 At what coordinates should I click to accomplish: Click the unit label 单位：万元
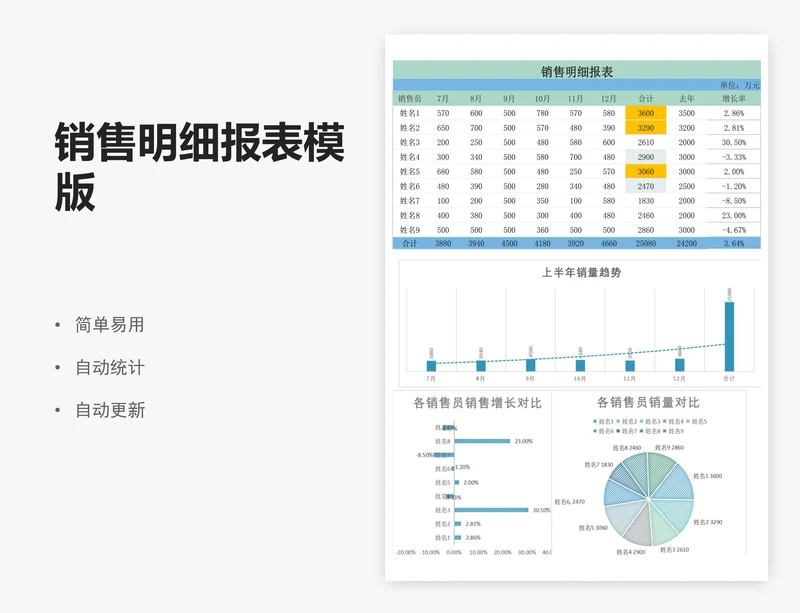point(740,85)
